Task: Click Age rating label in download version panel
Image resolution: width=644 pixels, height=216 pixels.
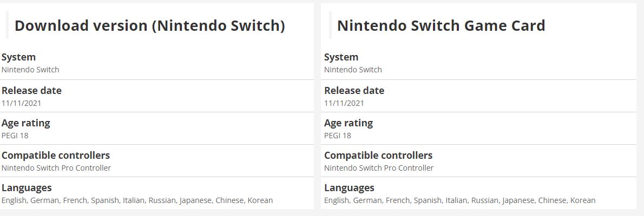Action: pos(25,123)
